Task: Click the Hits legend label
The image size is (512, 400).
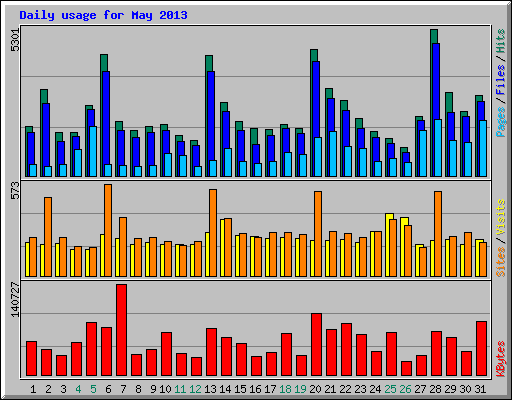Action: click(x=501, y=41)
